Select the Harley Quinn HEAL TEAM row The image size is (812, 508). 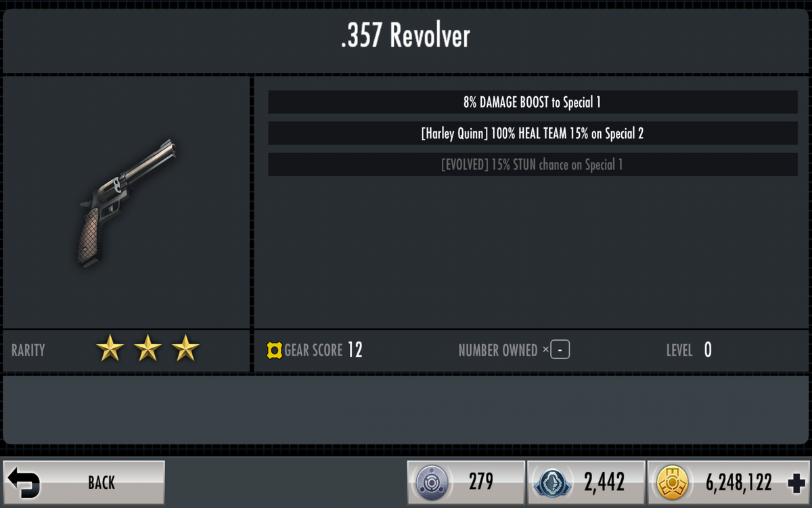coord(533,133)
